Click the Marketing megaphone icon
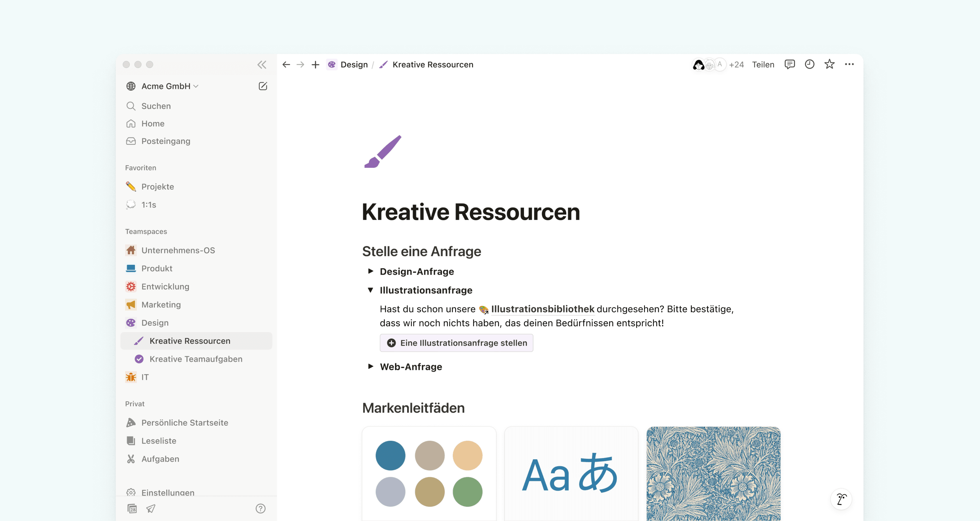Viewport: 980px width, 521px height. point(131,305)
